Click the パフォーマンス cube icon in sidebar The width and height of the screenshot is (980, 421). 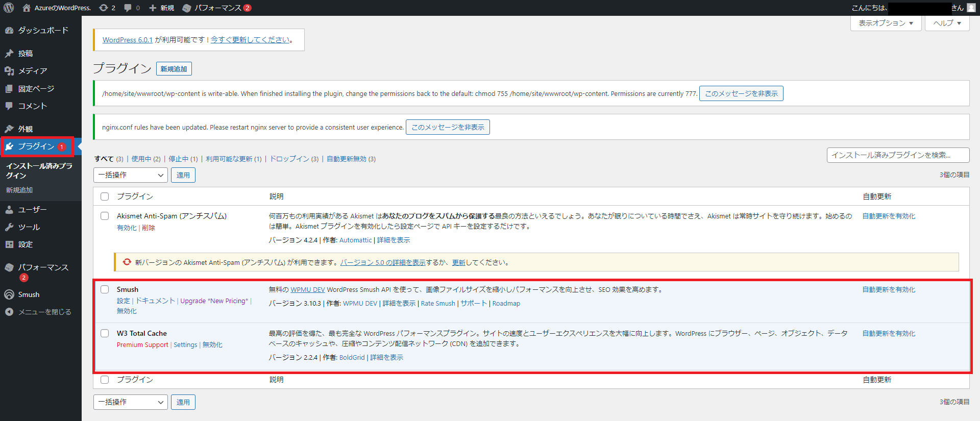tap(9, 267)
